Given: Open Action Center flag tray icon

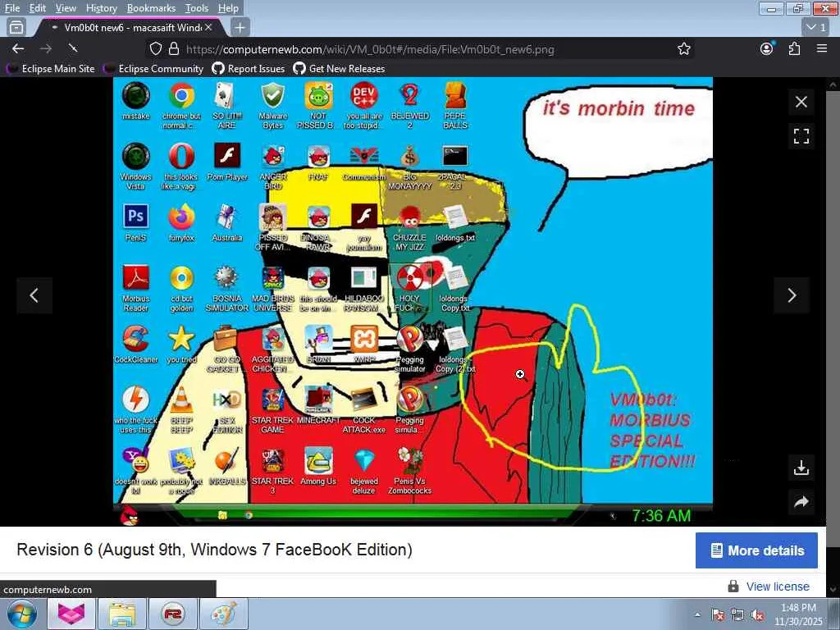Looking at the screenshot, I should (x=718, y=615).
